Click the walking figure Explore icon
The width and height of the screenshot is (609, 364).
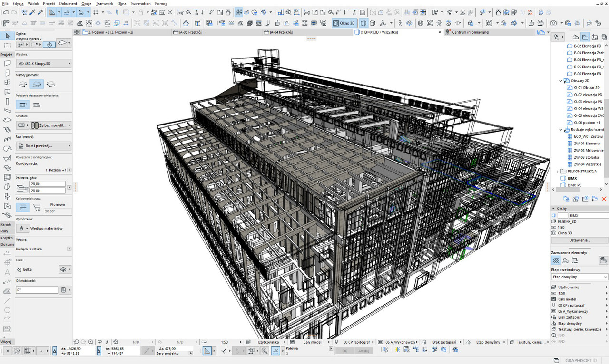tap(400, 23)
